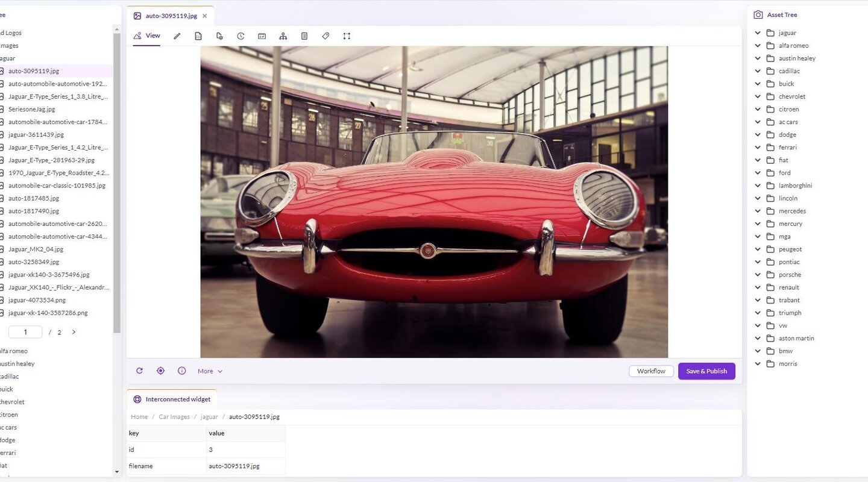Expand the ferrari folder in Asset Tree
The width and height of the screenshot is (868, 482).
pos(758,148)
